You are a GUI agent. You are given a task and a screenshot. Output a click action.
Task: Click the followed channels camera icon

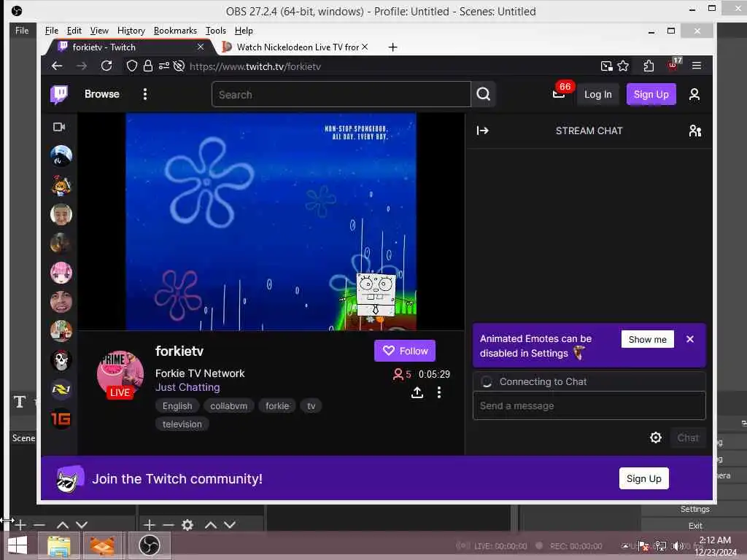click(59, 127)
